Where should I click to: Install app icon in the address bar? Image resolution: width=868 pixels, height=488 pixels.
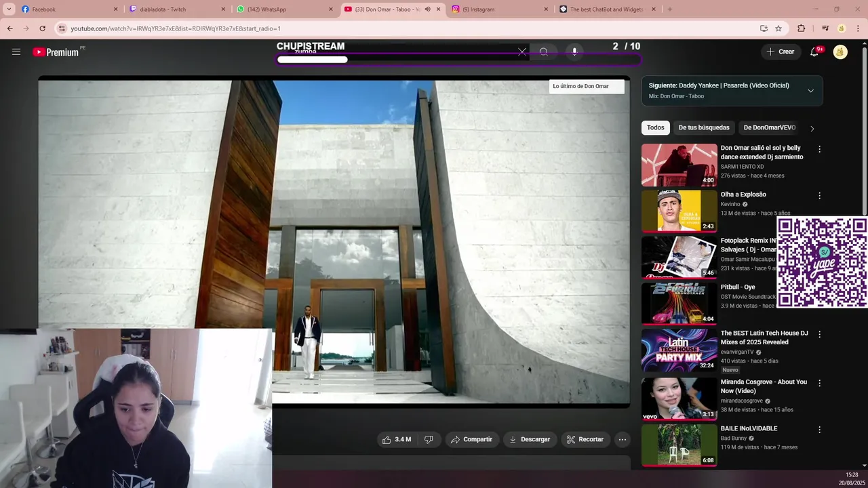click(x=764, y=28)
